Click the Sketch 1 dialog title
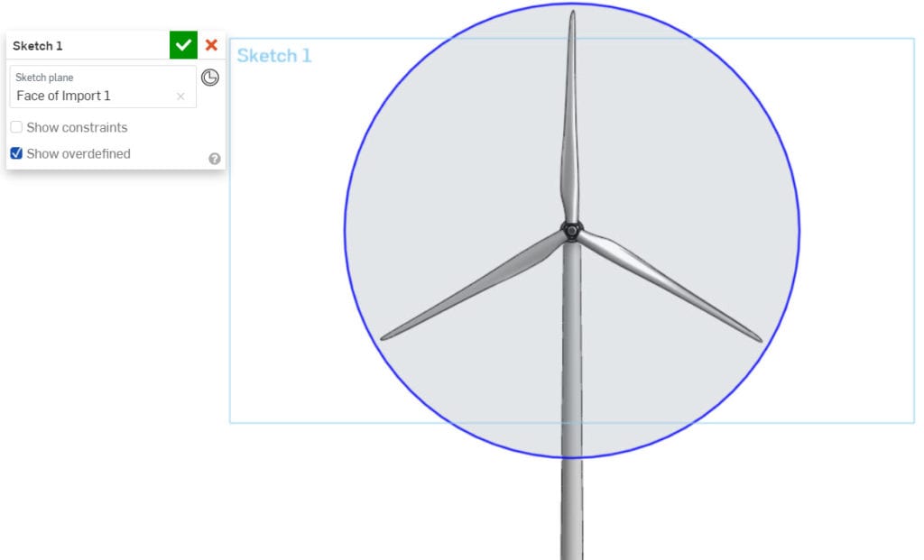 click(x=37, y=44)
